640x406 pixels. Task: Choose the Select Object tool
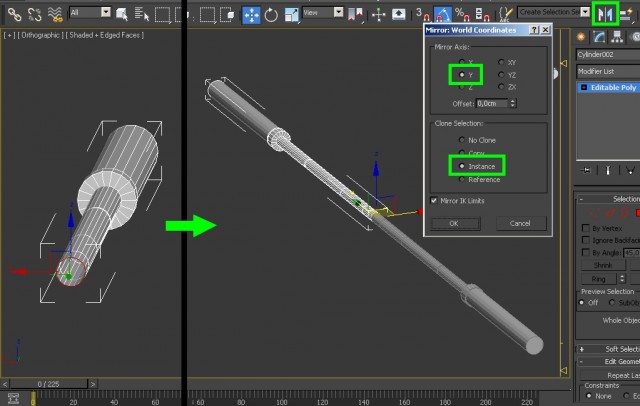click(x=122, y=15)
